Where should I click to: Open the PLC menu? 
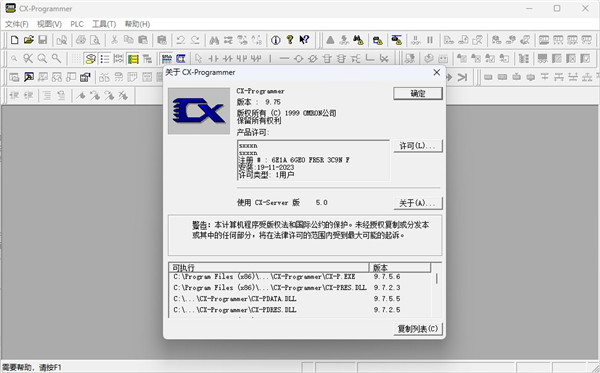pyautogui.click(x=77, y=24)
